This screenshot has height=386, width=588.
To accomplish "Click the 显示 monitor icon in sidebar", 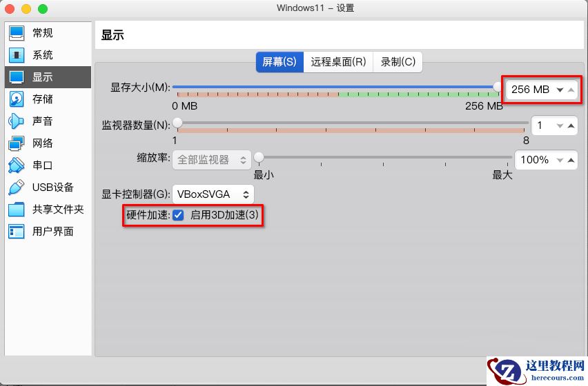I will pos(17,77).
